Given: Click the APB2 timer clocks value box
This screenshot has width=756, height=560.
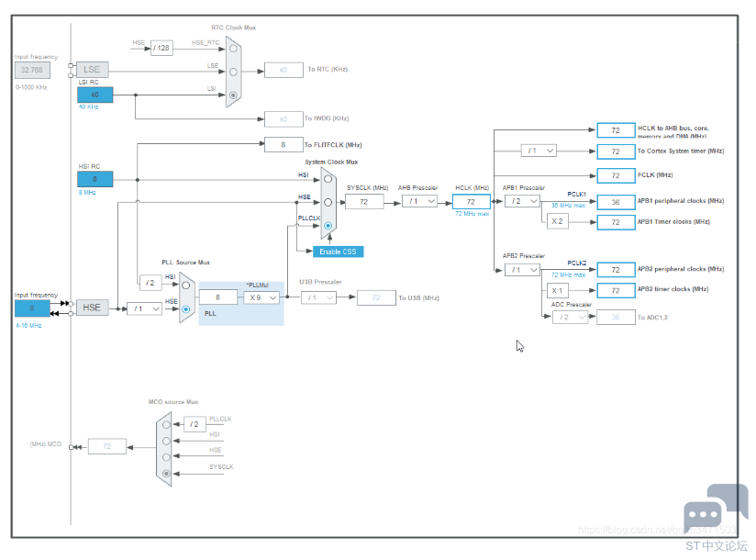Looking at the screenshot, I should (x=617, y=290).
